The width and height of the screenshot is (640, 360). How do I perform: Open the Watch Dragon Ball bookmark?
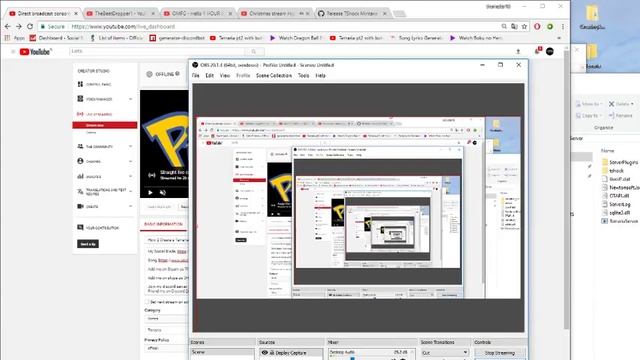296,38
